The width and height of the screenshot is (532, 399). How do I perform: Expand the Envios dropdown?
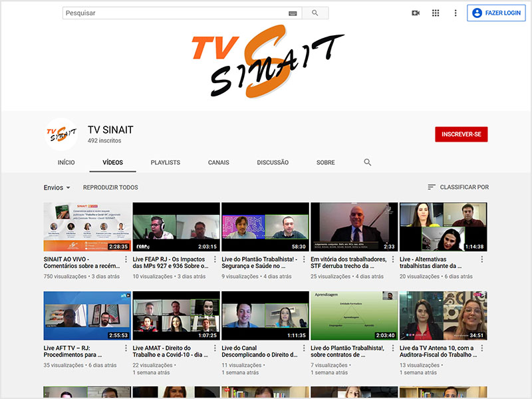[57, 188]
